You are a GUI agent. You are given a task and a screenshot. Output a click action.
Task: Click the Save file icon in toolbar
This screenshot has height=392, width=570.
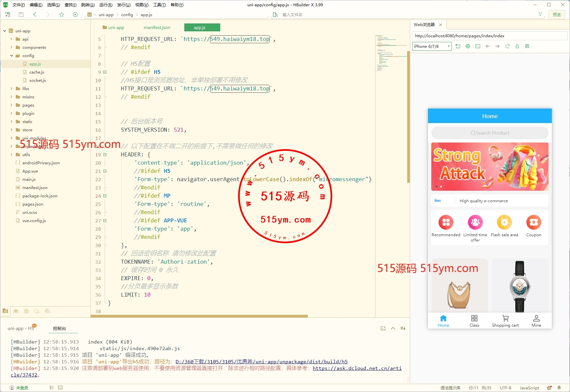(x=21, y=15)
